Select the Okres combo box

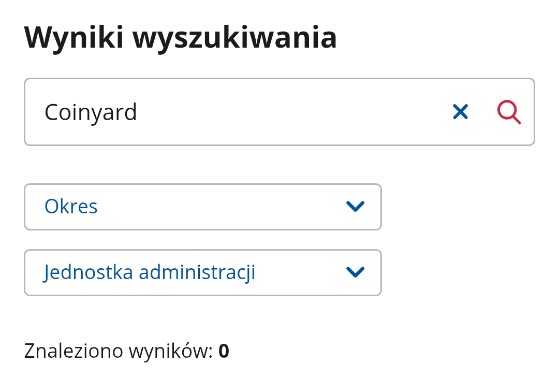202,207
